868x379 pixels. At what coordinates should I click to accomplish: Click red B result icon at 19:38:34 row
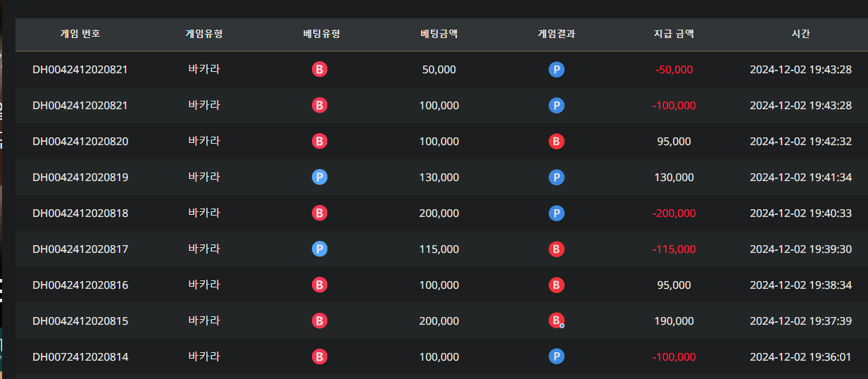click(x=556, y=285)
